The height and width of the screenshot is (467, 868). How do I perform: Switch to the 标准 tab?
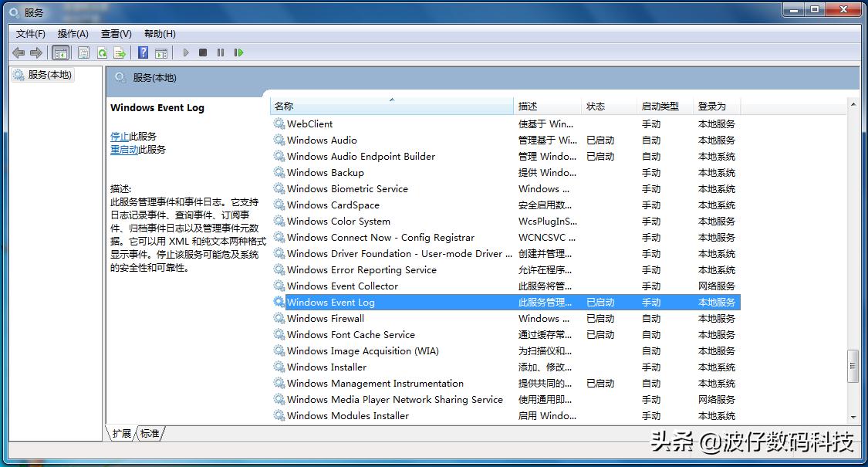(x=149, y=434)
